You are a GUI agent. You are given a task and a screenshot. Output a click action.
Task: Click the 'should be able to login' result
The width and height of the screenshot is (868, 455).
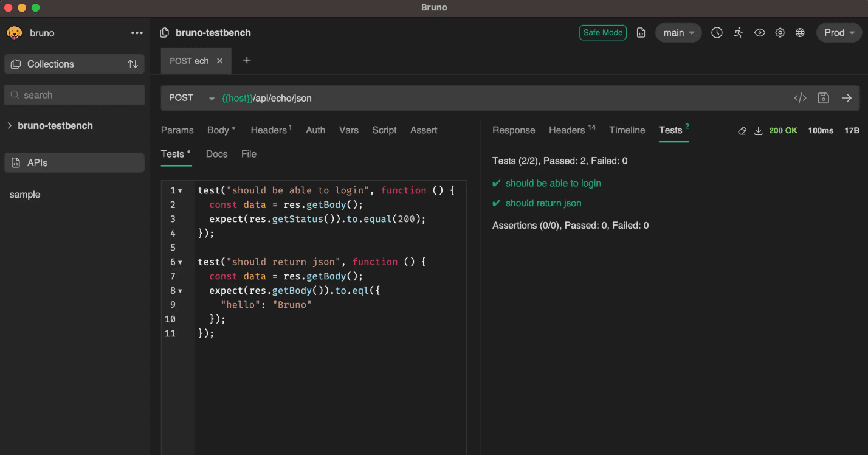point(553,183)
